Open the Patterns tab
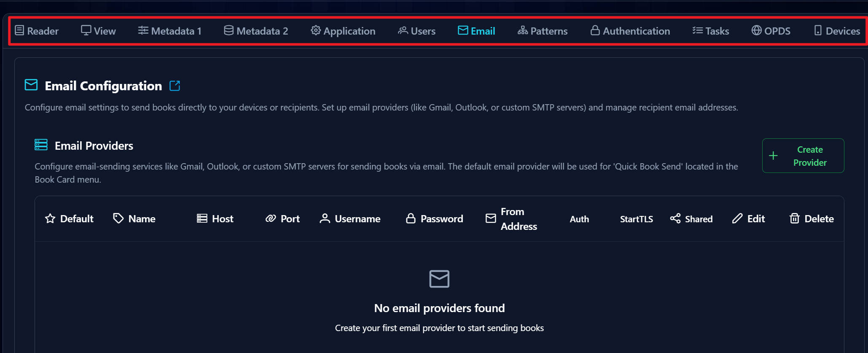This screenshot has height=353, width=868. [x=543, y=31]
